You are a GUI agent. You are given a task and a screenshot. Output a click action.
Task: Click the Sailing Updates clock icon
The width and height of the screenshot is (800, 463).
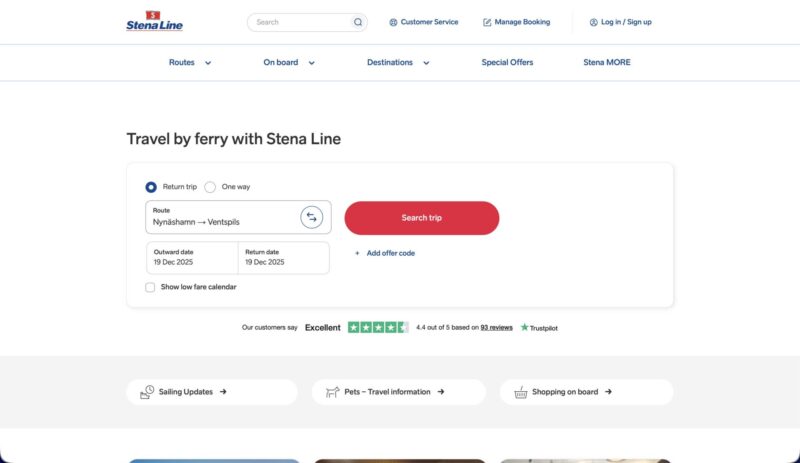pyautogui.click(x=147, y=392)
